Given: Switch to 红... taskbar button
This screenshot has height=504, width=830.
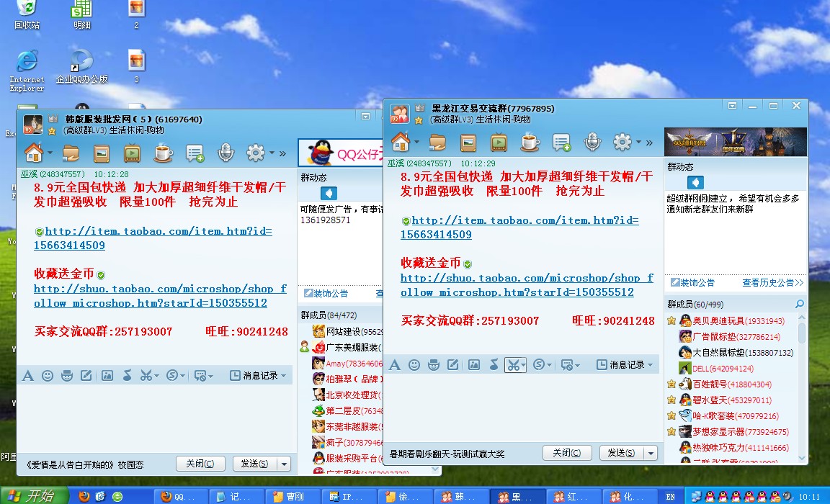Looking at the screenshot, I should pos(574,496).
